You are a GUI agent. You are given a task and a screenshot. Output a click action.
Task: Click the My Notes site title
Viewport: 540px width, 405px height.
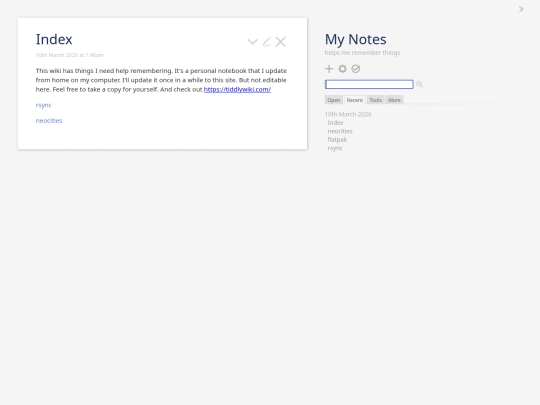click(x=355, y=39)
